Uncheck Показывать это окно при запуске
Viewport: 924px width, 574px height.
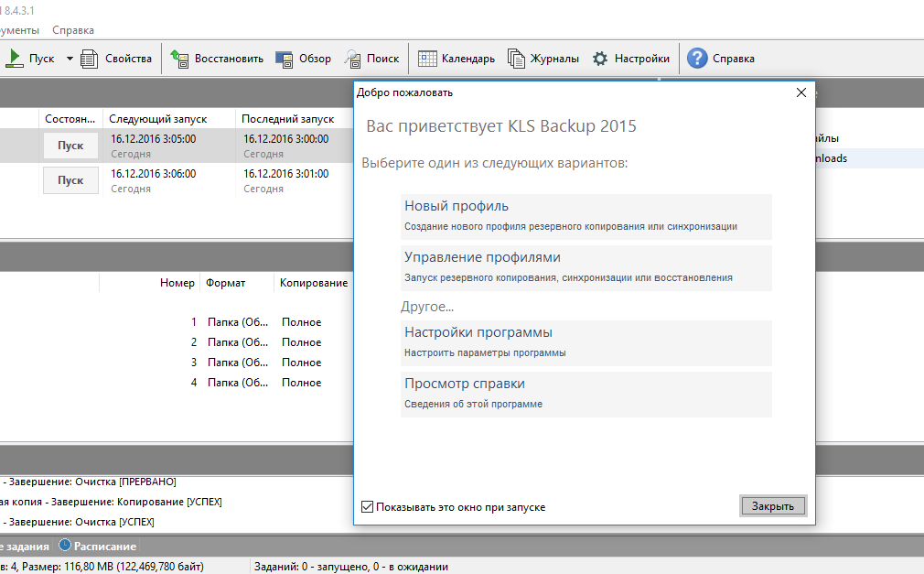(367, 507)
